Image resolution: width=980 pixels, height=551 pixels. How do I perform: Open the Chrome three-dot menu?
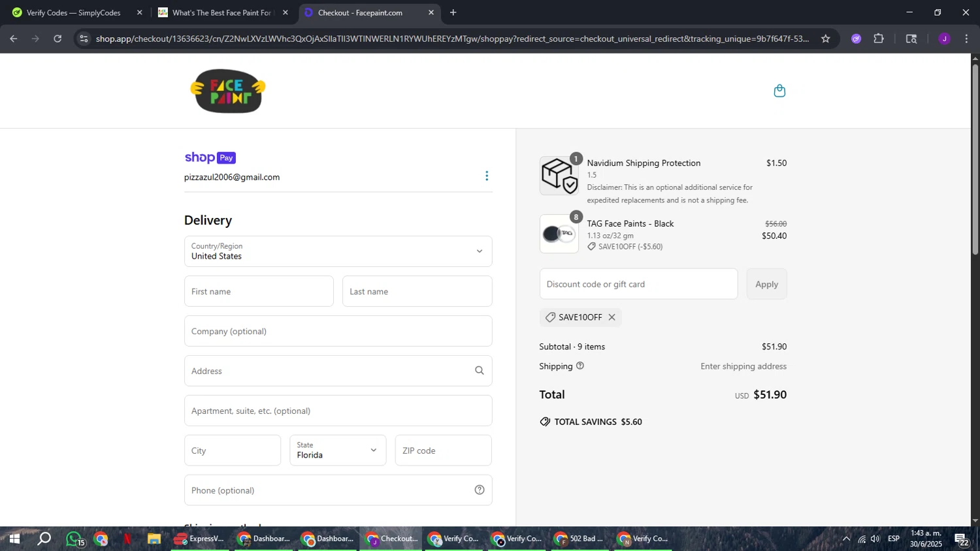point(966,39)
